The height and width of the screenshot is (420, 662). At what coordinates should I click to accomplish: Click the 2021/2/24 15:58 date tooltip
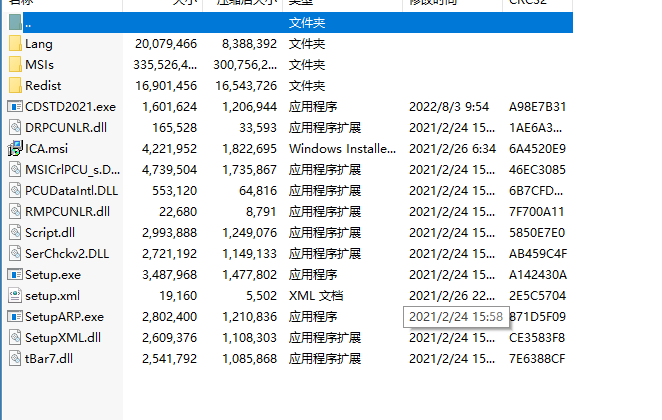coord(456,317)
